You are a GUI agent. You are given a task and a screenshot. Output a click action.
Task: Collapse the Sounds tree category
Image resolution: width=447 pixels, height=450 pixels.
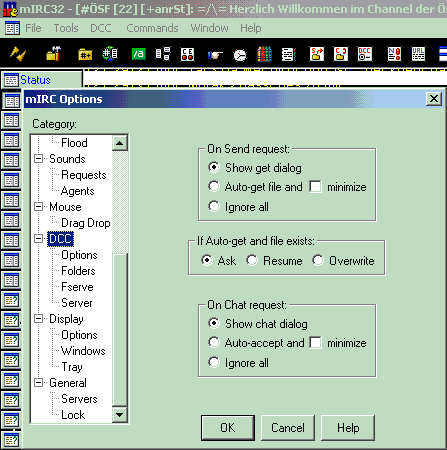pyautogui.click(x=39, y=159)
